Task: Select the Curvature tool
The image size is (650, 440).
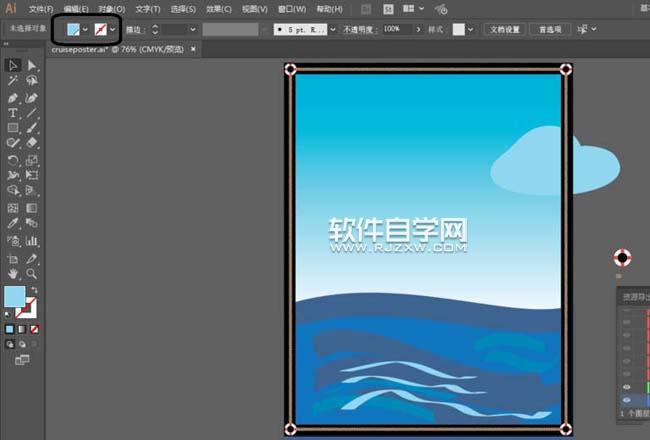Action: (x=32, y=98)
